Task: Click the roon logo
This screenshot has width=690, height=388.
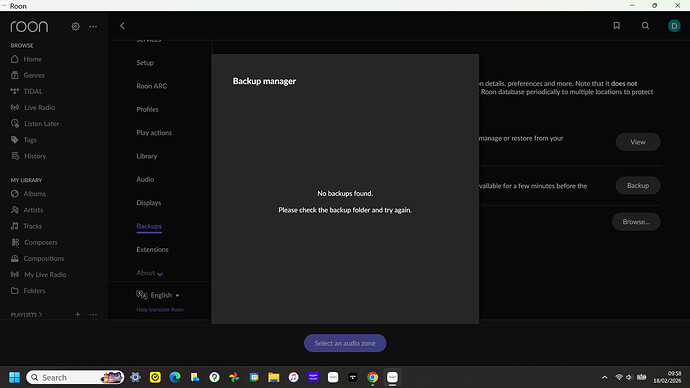Action: click(x=29, y=26)
